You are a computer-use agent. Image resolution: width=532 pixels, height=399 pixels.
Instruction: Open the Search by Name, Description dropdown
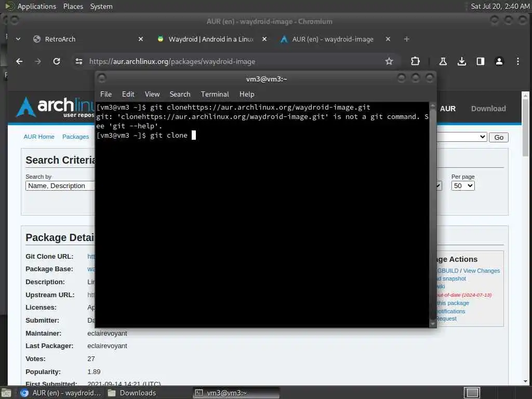tap(60, 186)
